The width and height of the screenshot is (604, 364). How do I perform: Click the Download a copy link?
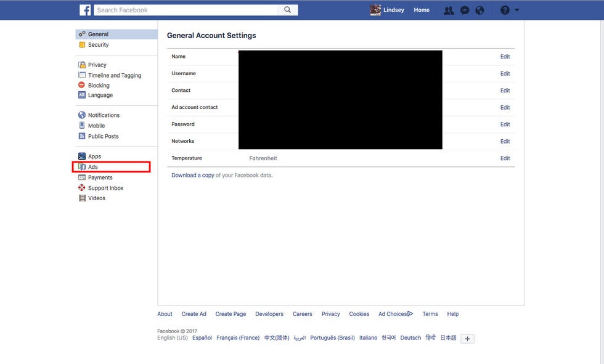click(192, 175)
